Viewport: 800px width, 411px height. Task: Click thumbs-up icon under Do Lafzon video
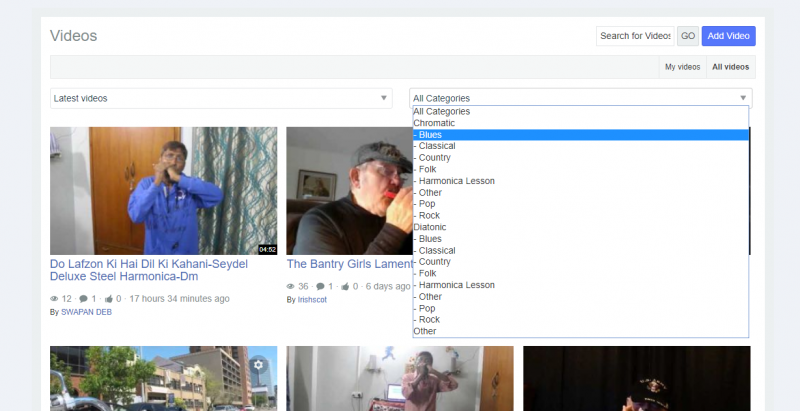109,299
